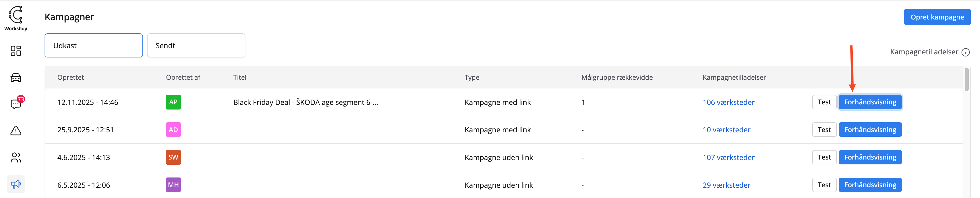Viewport: 980px width, 198px height.
Task: Click Forhåndsvisning for Black Friday Deal campaign
Action: pos(870,102)
